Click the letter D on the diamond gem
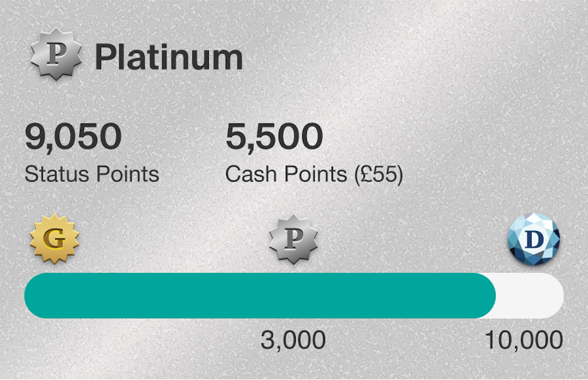This screenshot has width=588, height=380. (533, 239)
